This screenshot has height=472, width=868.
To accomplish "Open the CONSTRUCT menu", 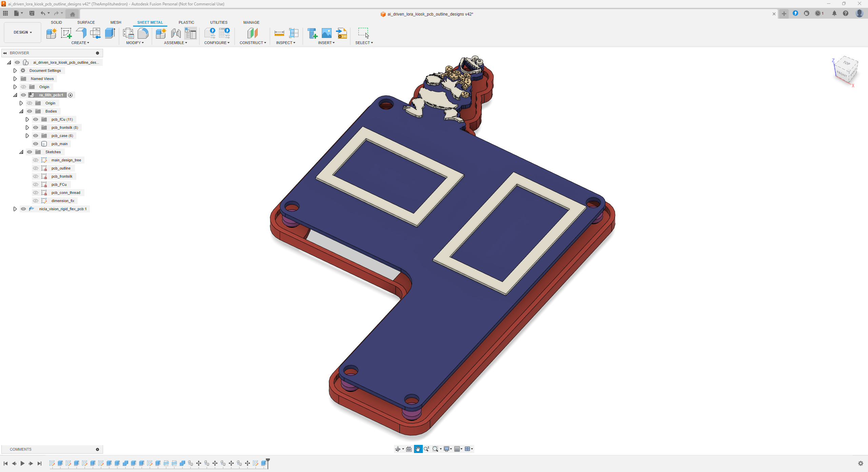I will click(253, 43).
